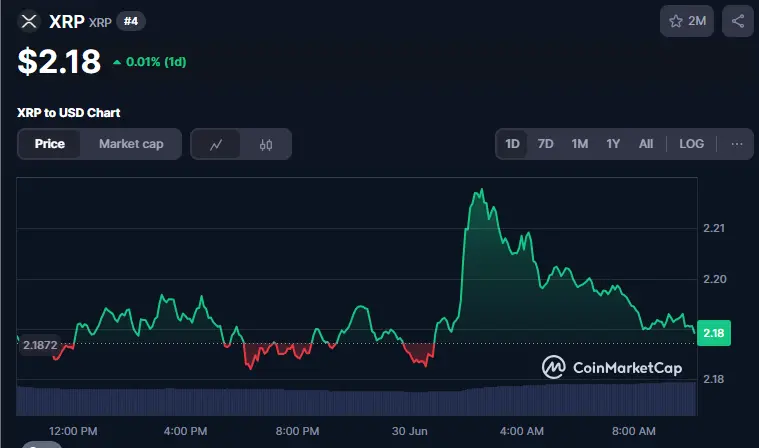The image size is (759, 448).
Task: Choose the 1M time range
Action: pos(579,144)
